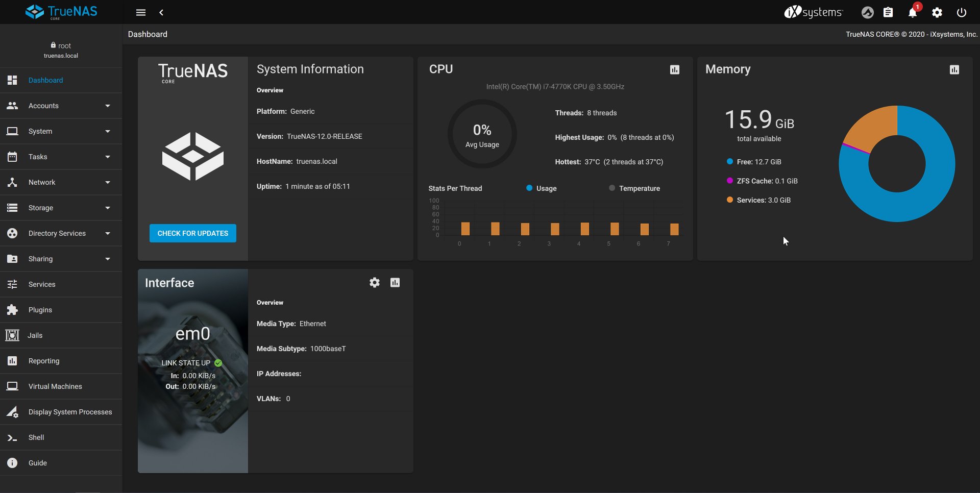
Task: Click the Shell prompt icon
Action: pos(12,437)
